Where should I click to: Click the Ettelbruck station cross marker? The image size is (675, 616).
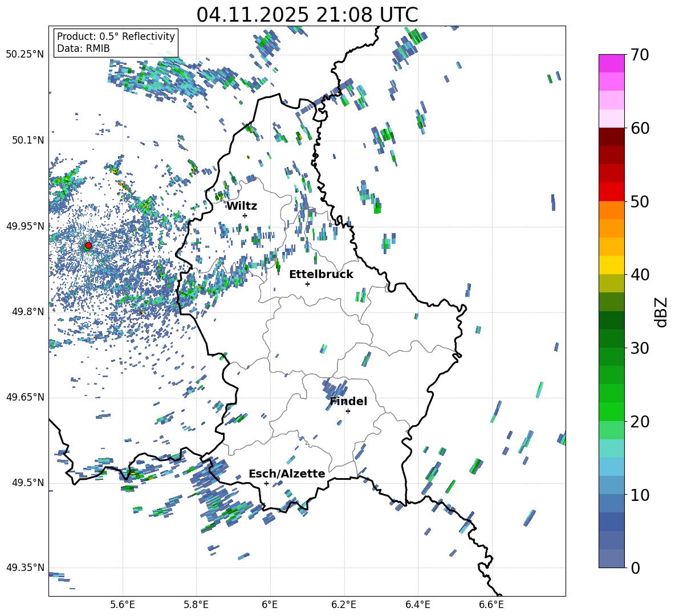[x=307, y=284]
